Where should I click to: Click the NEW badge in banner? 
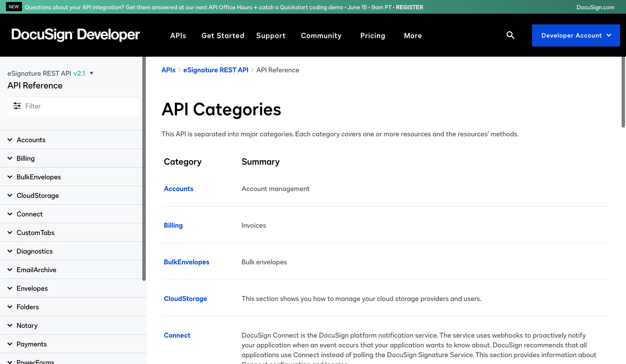pyautogui.click(x=14, y=7)
